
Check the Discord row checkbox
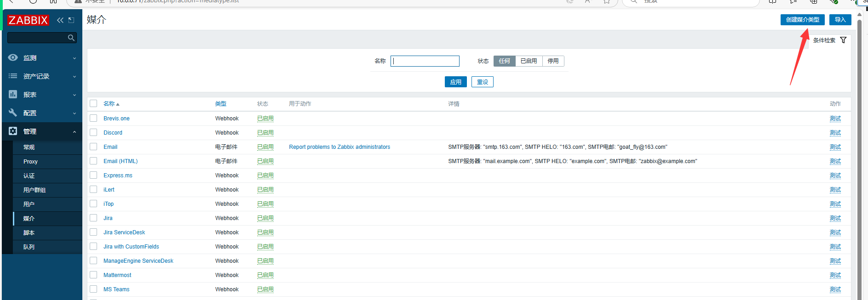coord(93,132)
